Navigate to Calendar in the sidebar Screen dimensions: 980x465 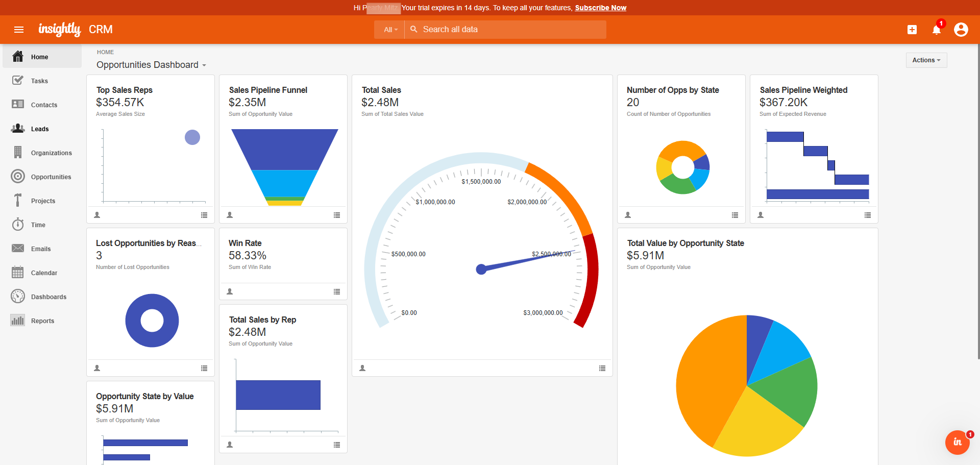point(44,273)
